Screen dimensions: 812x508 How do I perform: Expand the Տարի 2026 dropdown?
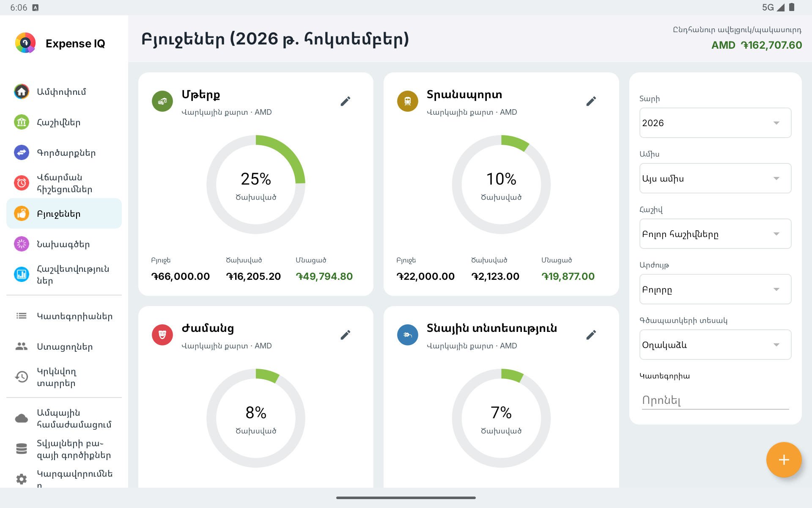coord(715,123)
